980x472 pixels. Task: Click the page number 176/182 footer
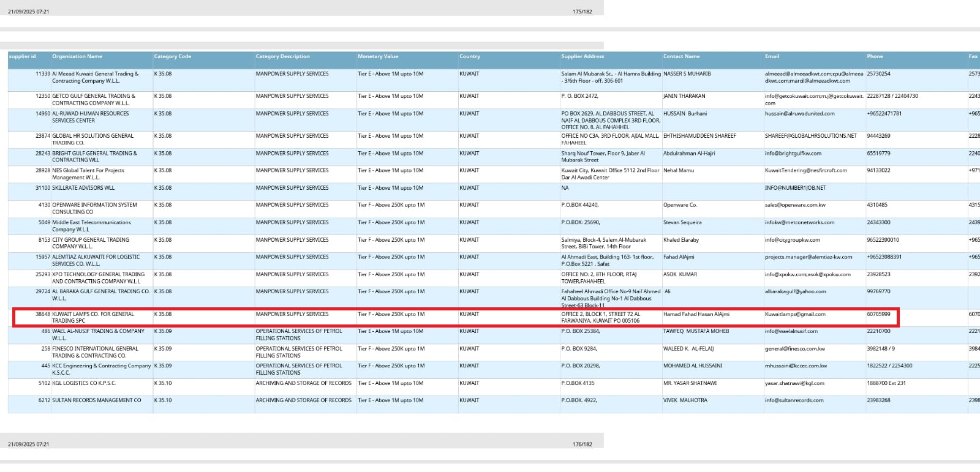pyautogui.click(x=582, y=444)
